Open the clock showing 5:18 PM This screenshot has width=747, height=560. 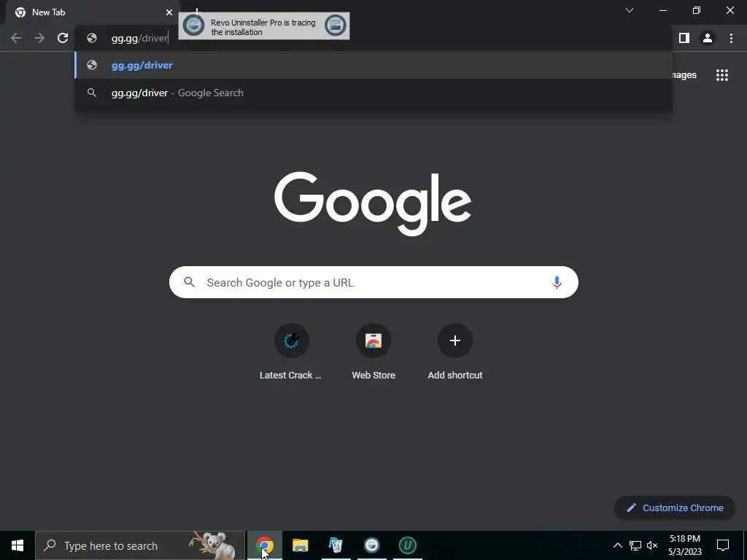[x=684, y=545]
